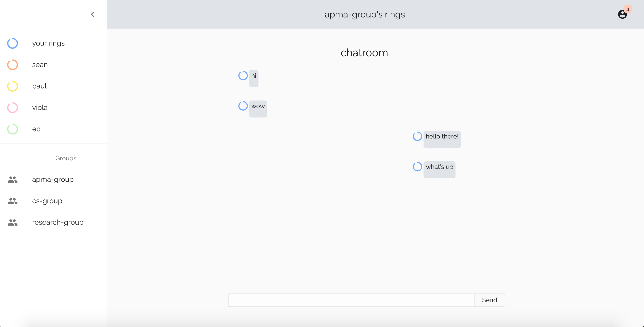Open the user account profile icon
Image resolution: width=644 pixels, height=327 pixels.
pos(622,15)
